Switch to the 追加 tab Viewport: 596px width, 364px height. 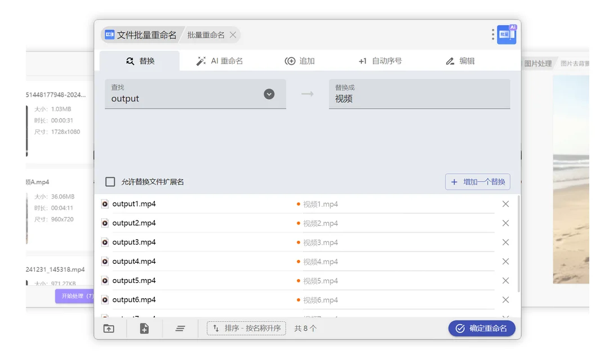click(x=301, y=60)
